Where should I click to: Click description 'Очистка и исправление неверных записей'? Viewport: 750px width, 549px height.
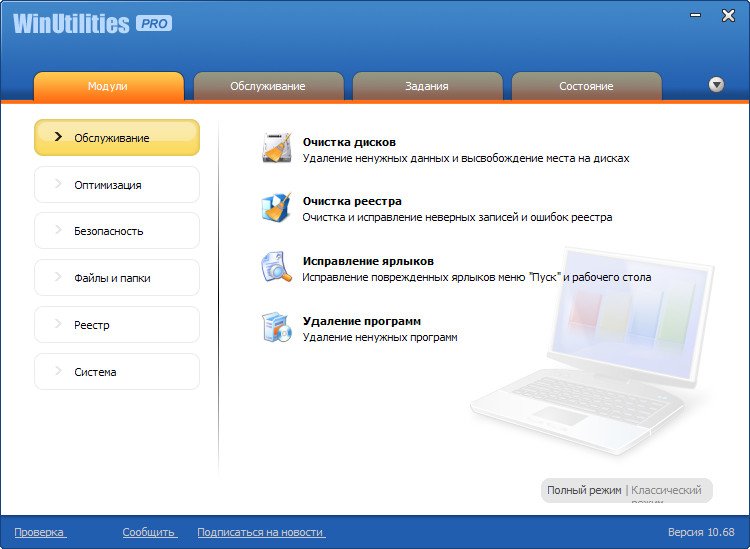[457, 218]
